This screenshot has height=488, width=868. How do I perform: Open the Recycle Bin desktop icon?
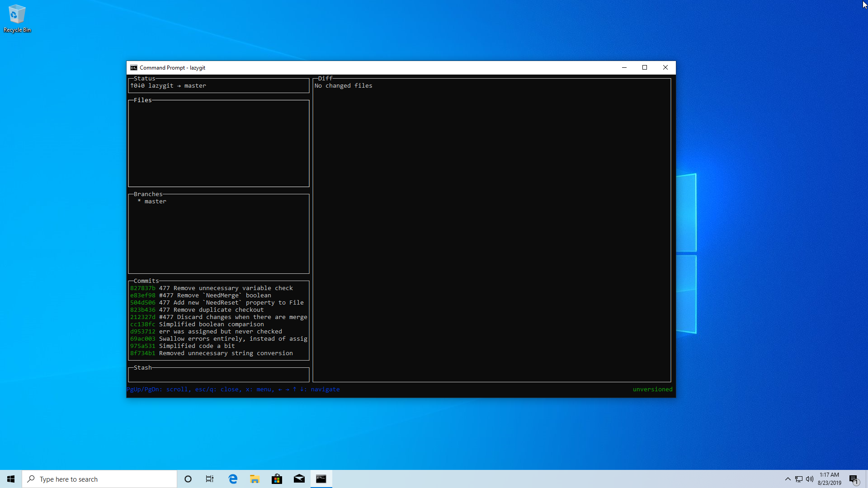point(17,19)
